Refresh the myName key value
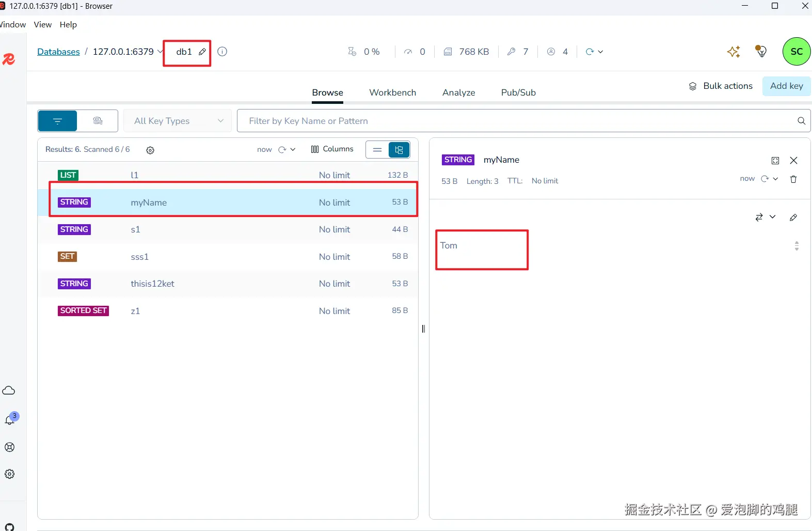The width and height of the screenshot is (812, 531). tap(765, 179)
